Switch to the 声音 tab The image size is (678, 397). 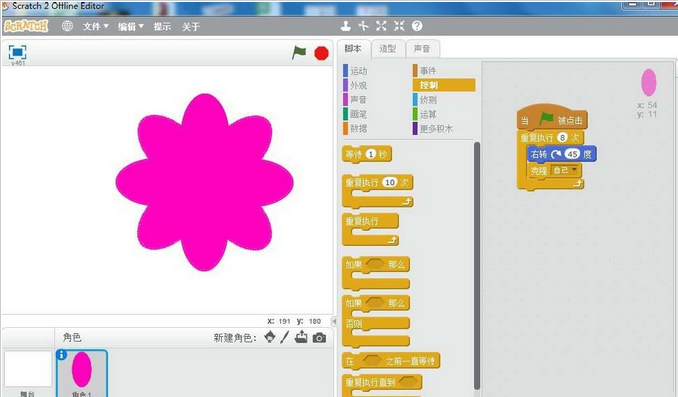pos(422,48)
